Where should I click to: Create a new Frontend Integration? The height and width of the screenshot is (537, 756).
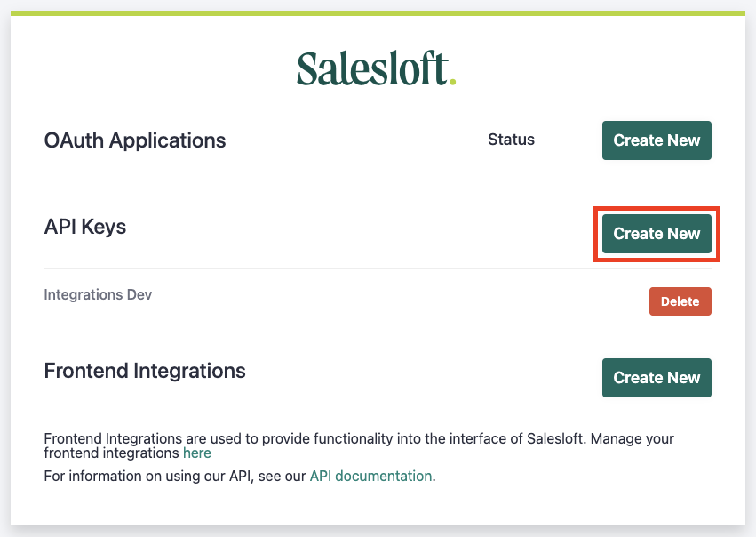(x=657, y=377)
